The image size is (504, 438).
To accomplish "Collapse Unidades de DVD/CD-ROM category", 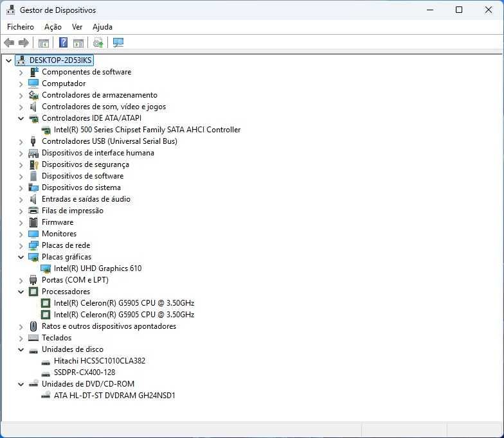I will [x=21, y=384].
